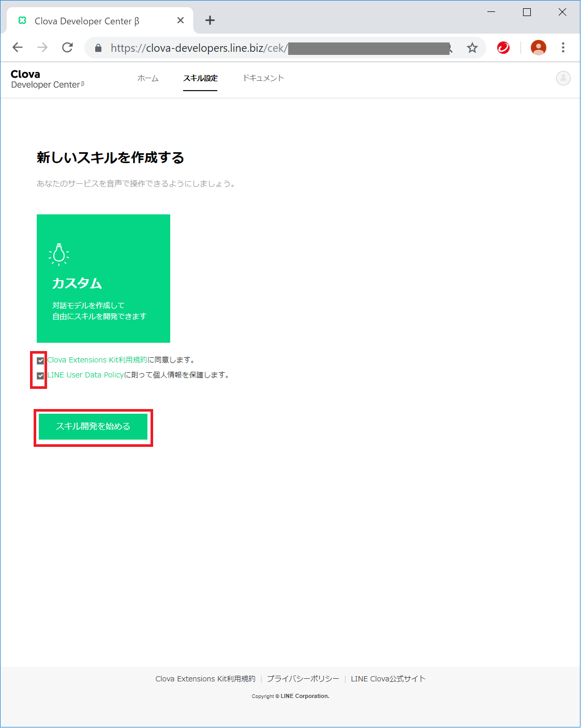Open the footer プライバシーポリシー link
This screenshot has width=581, height=728.
[x=303, y=679]
